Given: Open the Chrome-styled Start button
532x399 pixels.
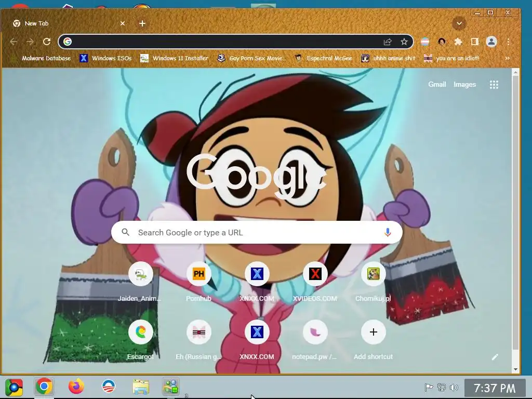Looking at the screenshot, I should pos(14,387).
